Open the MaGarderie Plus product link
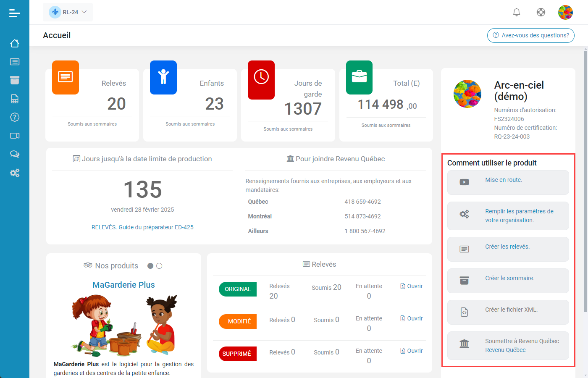 point(123,285)
